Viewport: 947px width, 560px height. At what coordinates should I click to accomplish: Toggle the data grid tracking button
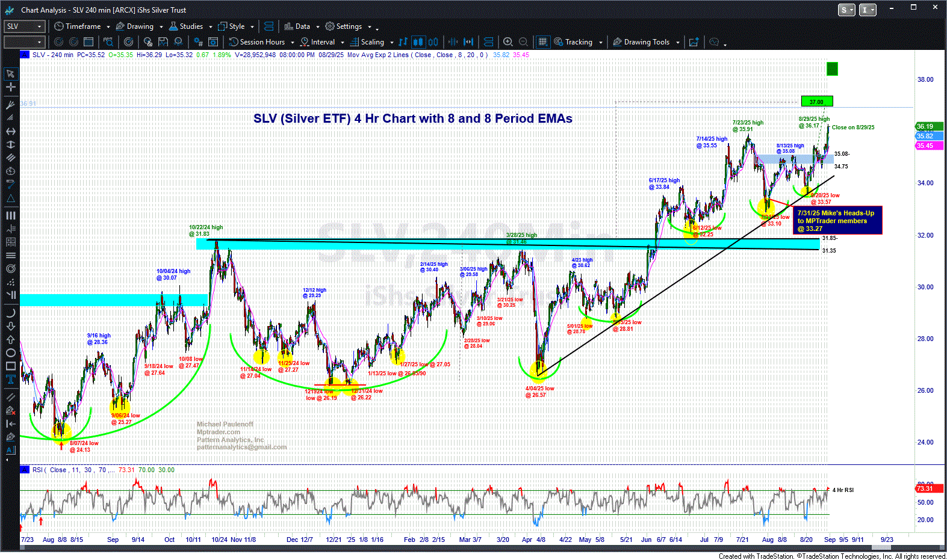click(x=542, y=42)
